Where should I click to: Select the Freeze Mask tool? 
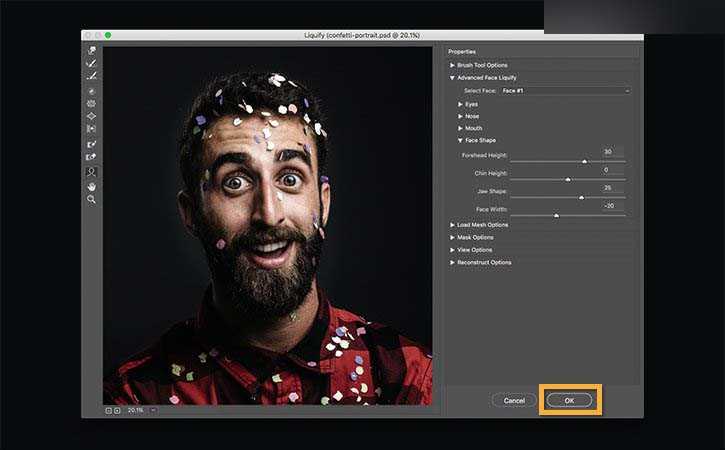point(92,144)
